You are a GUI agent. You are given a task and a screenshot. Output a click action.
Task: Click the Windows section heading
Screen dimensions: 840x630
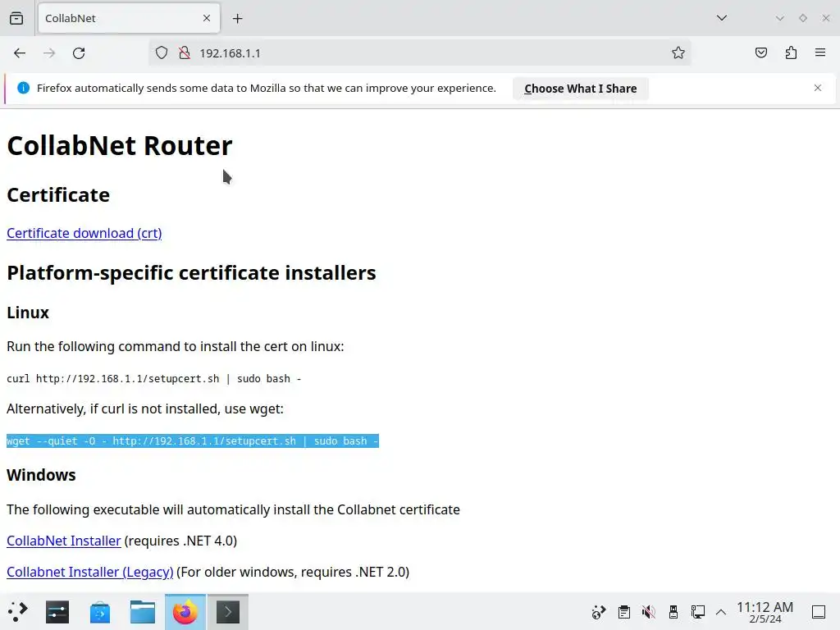(41, 475)
